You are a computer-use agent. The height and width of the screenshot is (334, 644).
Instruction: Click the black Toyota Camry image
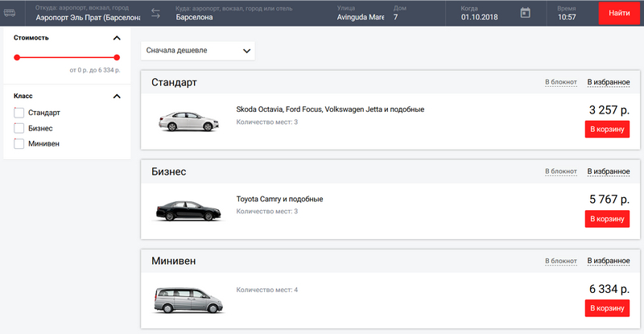188,212
